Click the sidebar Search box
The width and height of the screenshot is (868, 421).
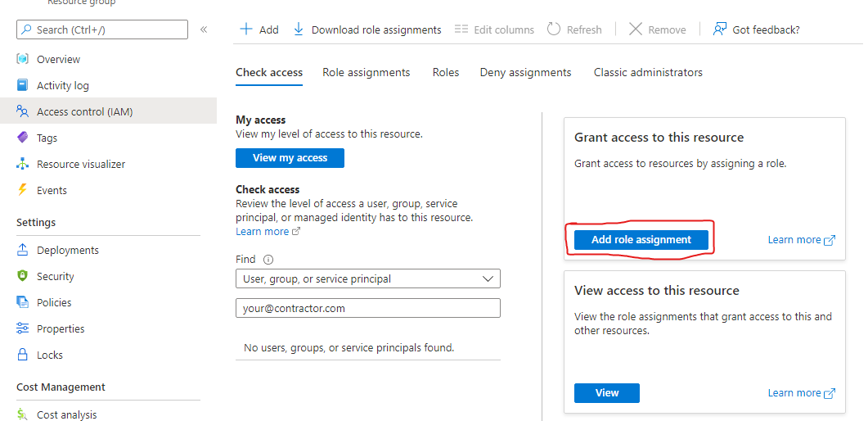coord(102,29)
